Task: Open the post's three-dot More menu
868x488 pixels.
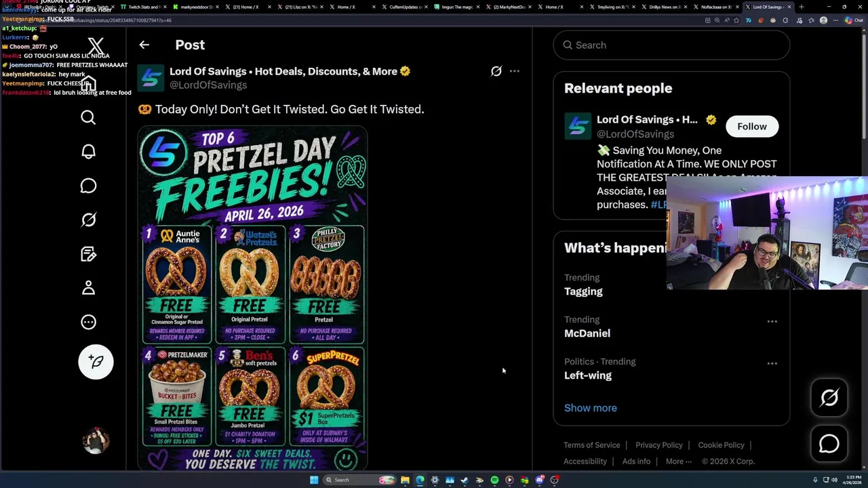Action: (x=515, y=71)
